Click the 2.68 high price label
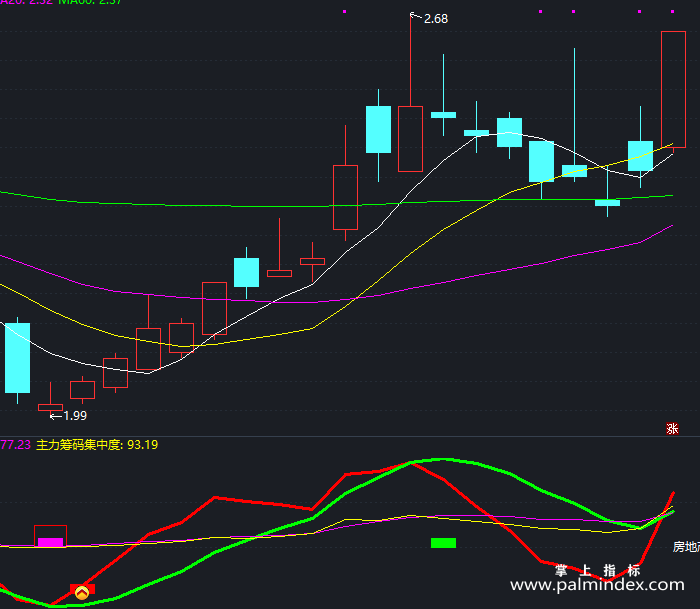 pos(436,19)
